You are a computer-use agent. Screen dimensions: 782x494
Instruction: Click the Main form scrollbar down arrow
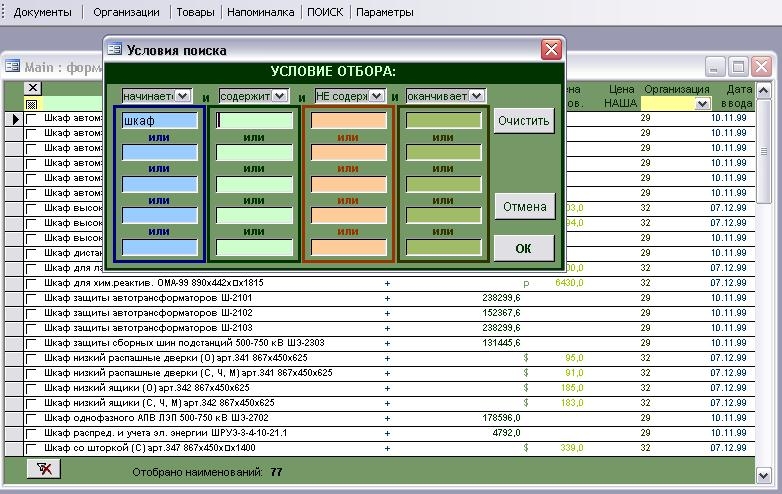[763, 475]
